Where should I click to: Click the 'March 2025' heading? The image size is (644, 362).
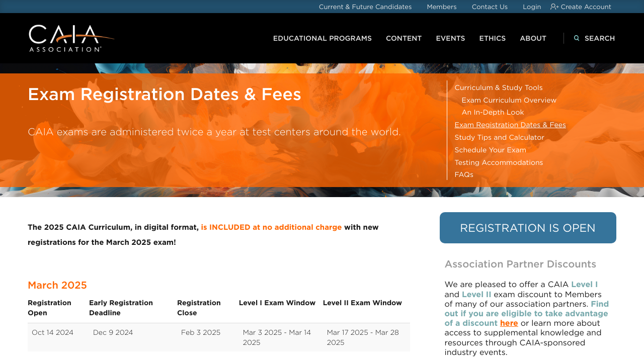[57, 285]
